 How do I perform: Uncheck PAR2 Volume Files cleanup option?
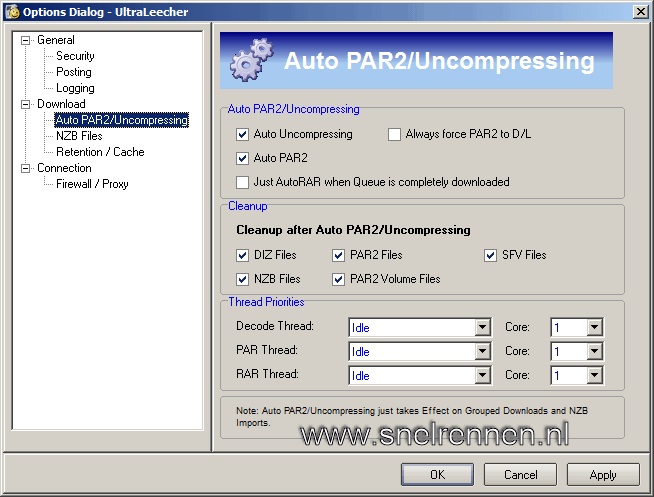(338, 279)
